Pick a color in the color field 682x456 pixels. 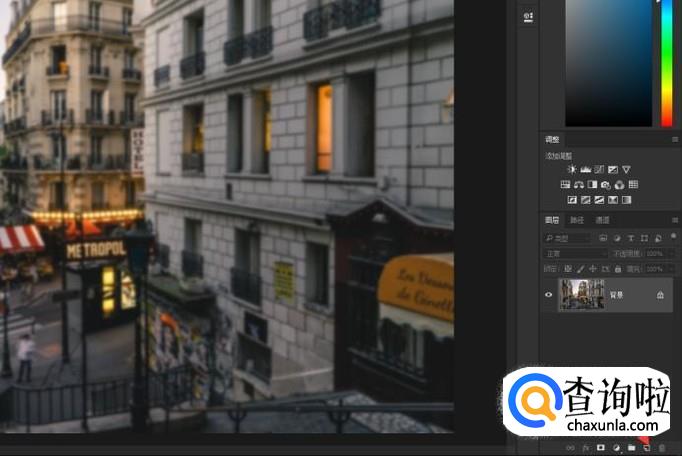click(x=608, y=63)
